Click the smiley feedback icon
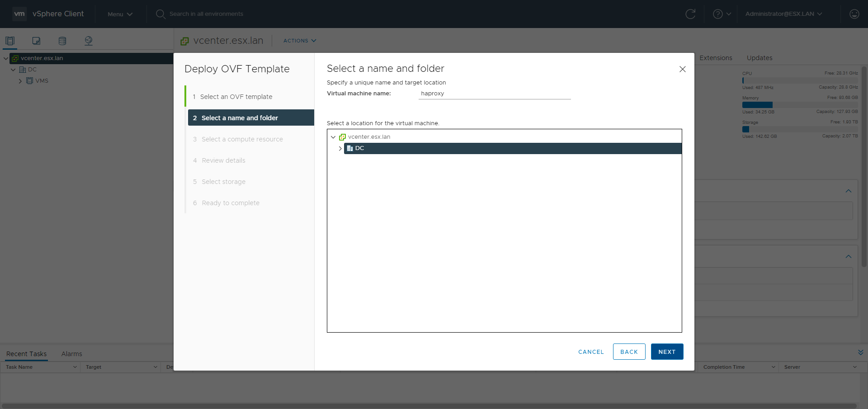 pos(854,14)
